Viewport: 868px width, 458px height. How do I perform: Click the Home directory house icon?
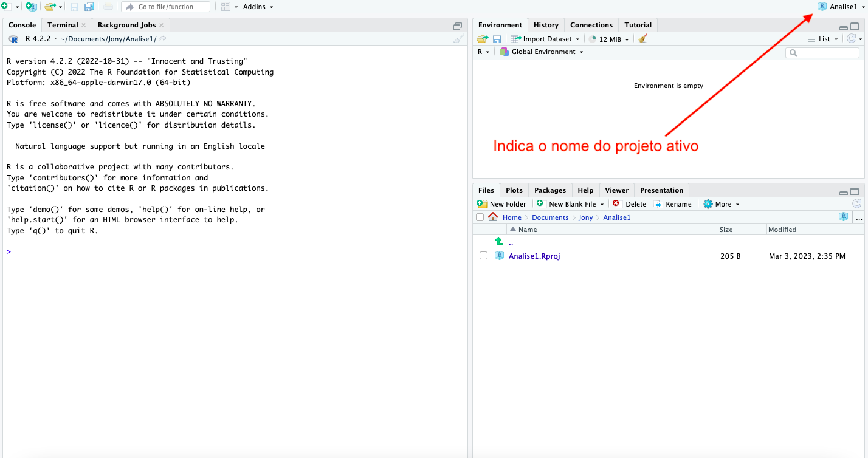pos(493,217)
